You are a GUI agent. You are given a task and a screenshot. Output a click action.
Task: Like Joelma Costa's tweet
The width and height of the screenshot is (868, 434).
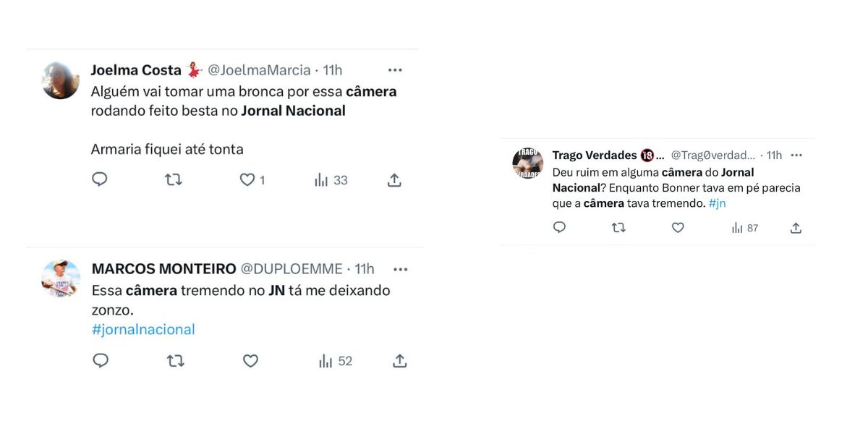247,180
